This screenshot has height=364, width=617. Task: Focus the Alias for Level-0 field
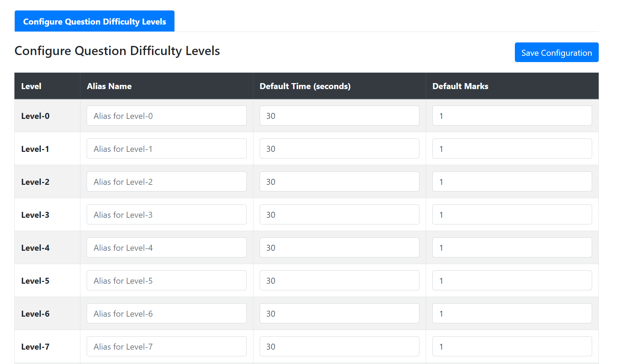point(166,116)
